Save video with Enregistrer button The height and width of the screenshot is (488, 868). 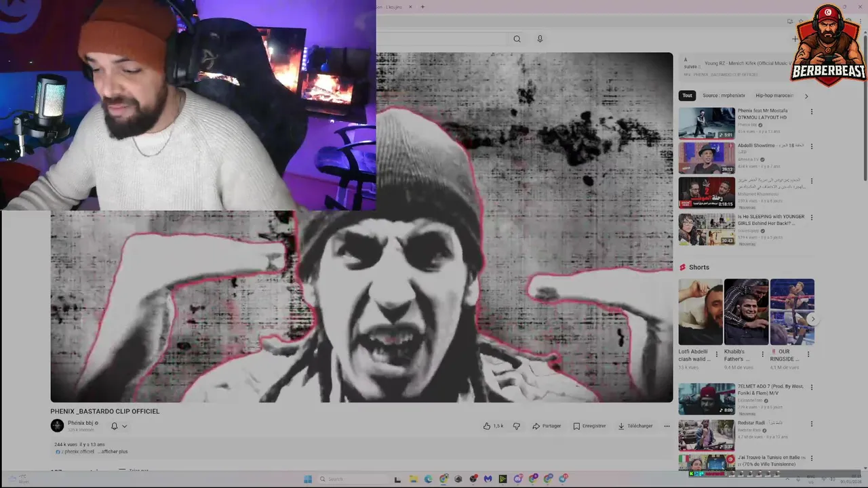click(589, 426)
